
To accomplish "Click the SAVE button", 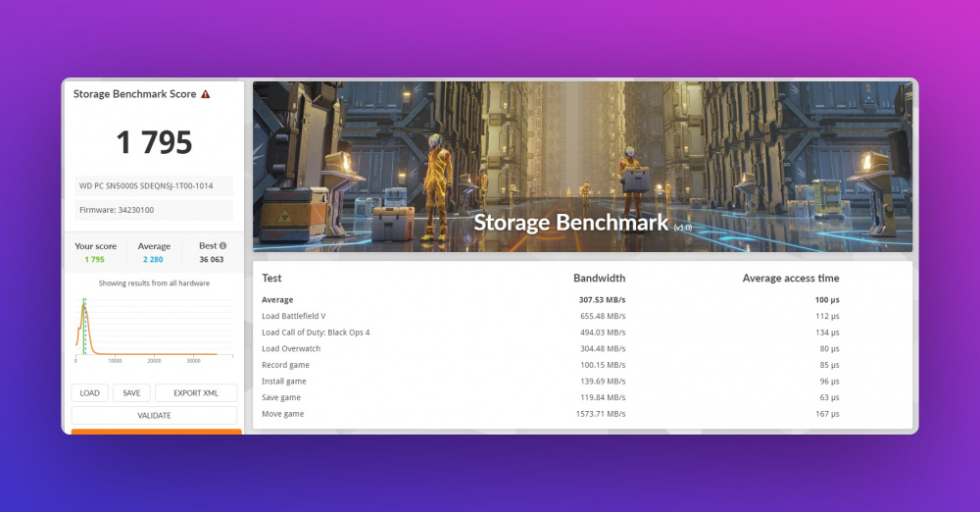I will coord(131,393).
